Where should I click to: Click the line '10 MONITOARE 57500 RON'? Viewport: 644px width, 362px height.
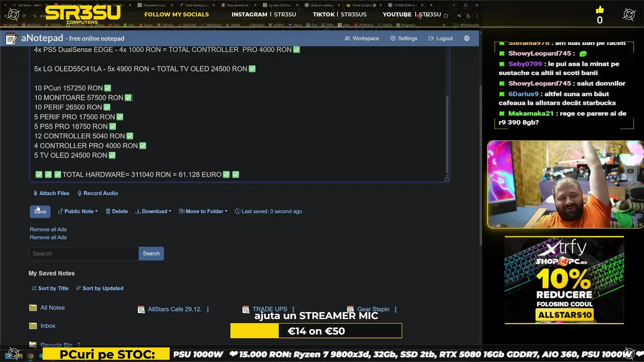tap(83, 98)
